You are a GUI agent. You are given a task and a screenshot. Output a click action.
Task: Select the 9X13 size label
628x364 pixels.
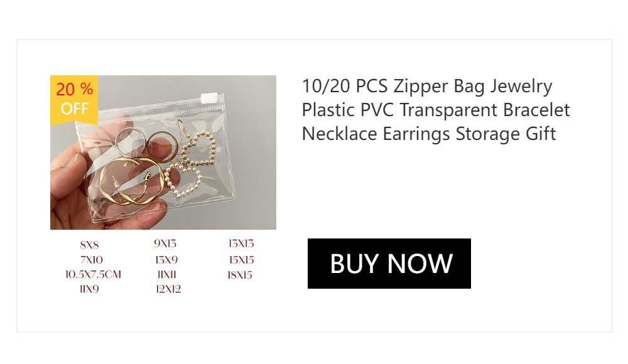coord(165,244)
